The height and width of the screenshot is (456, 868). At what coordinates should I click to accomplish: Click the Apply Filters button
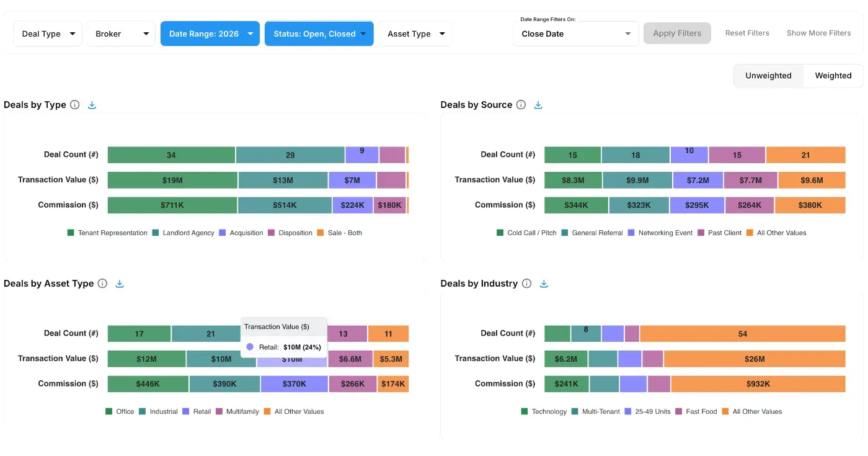point(677,34)
